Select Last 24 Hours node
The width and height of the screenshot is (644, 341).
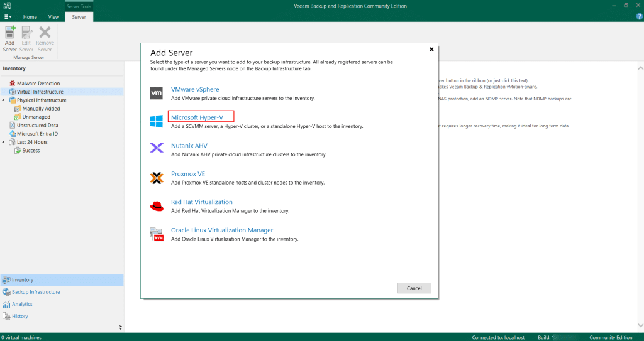(x=32, y=142)
